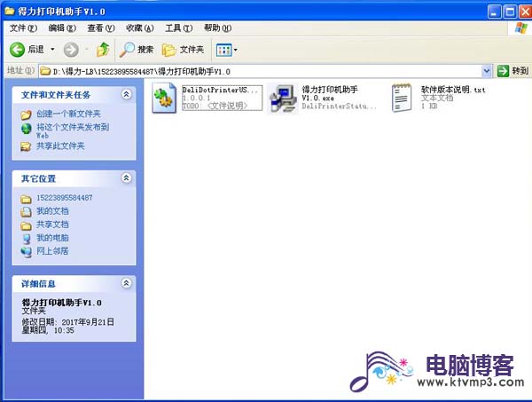Click the 转到 Go button
Viewport: 532px width, 402px height.
tap(512, 71)
